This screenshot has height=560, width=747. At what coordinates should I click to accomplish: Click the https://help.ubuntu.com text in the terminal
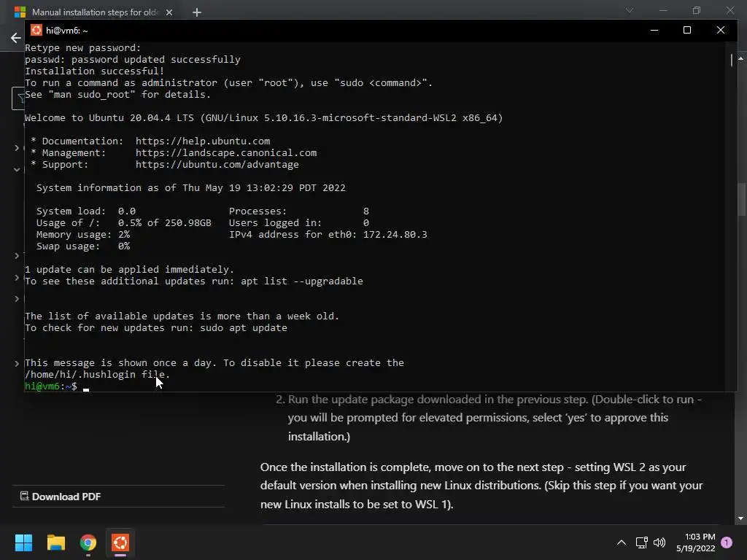pos(203,141)
